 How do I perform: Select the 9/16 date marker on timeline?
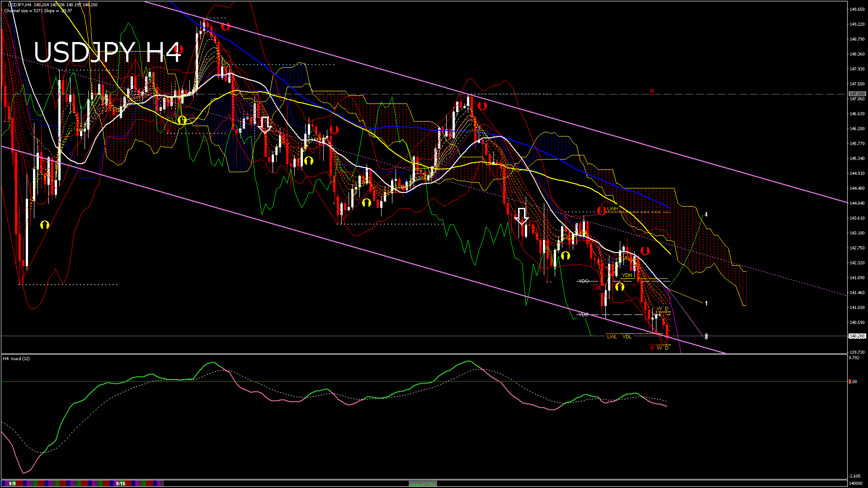(x=120, y=483)
